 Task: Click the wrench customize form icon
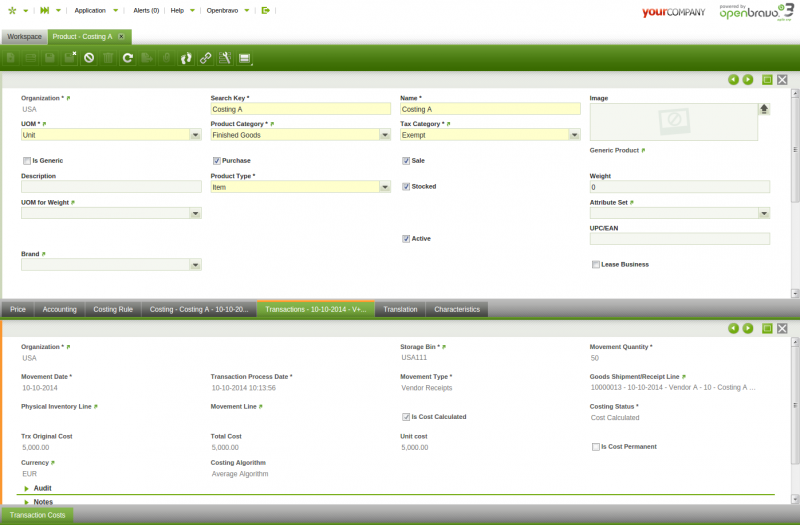225,58
